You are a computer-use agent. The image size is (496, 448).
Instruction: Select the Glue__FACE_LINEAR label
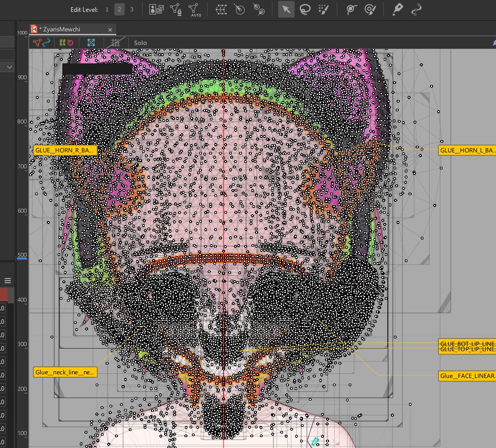(x=467, y=376)
